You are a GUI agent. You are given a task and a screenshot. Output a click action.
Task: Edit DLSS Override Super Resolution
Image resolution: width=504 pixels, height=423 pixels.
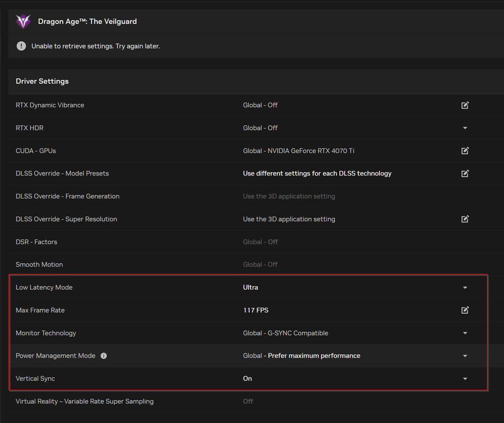tap(465, 219)
